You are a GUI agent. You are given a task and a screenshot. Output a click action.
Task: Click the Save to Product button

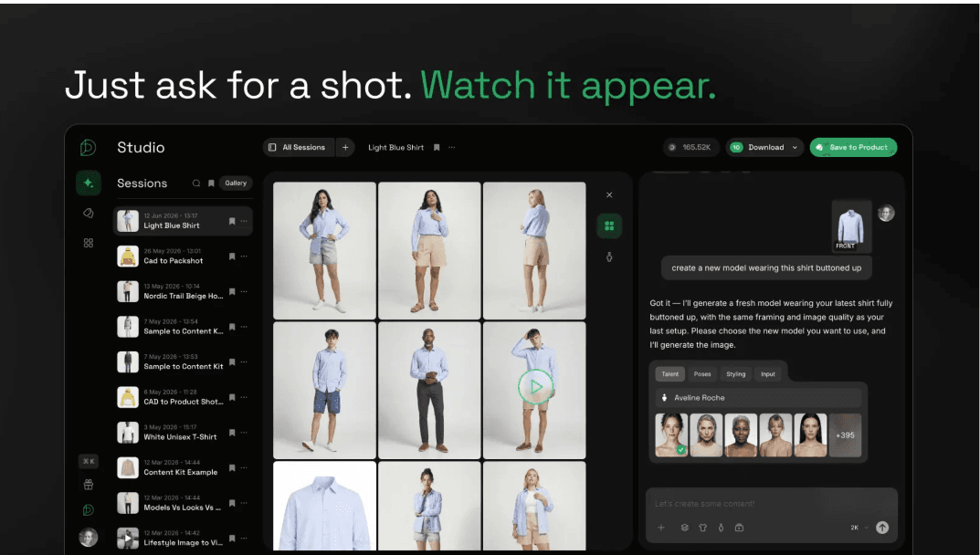[x=853, y=148]
